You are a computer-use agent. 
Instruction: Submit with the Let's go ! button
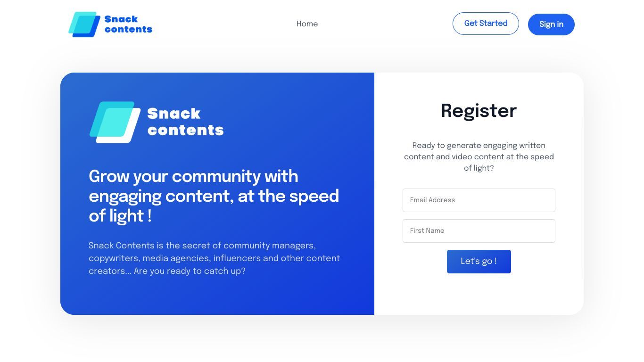click(x=479, y=262)
